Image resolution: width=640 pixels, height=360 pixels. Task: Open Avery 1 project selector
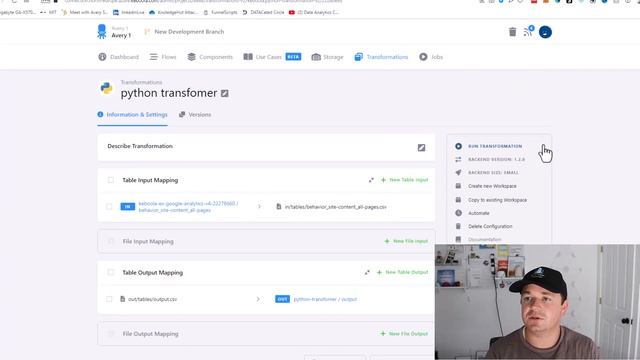click(x=121, y=32)
